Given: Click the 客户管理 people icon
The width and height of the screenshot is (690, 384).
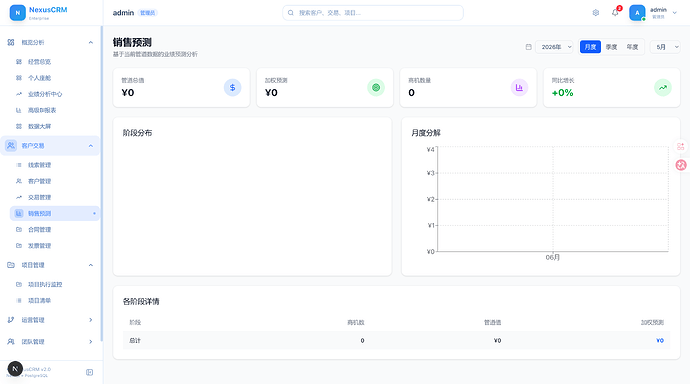Looking at the screenshot, I should (19, 181).
